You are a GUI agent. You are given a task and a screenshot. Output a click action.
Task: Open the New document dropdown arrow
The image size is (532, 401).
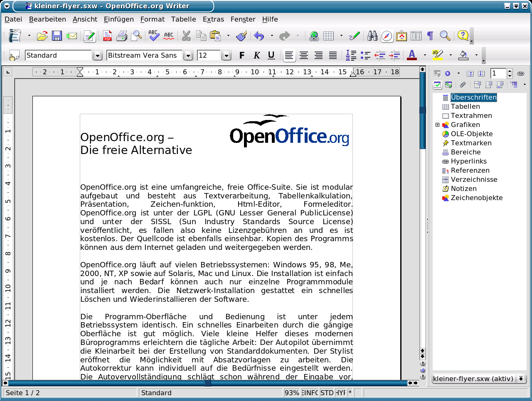29,36
